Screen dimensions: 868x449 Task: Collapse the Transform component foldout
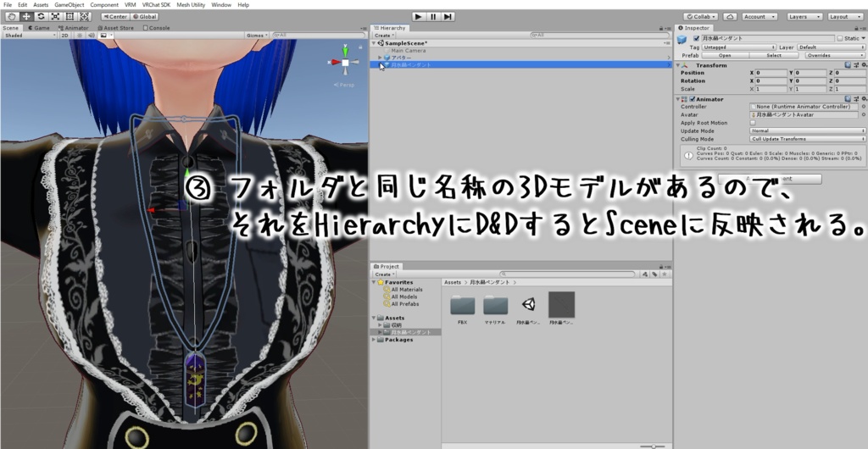click(x=678, y=65)
